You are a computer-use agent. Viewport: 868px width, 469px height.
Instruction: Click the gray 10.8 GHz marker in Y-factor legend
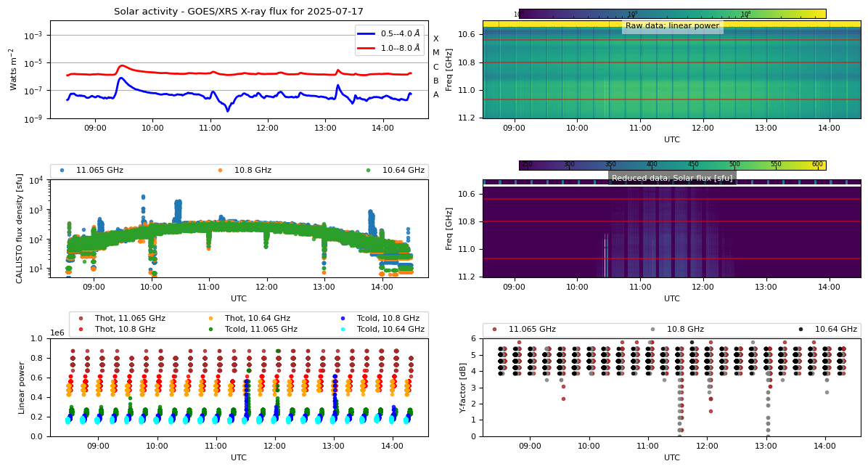point(652,328)
